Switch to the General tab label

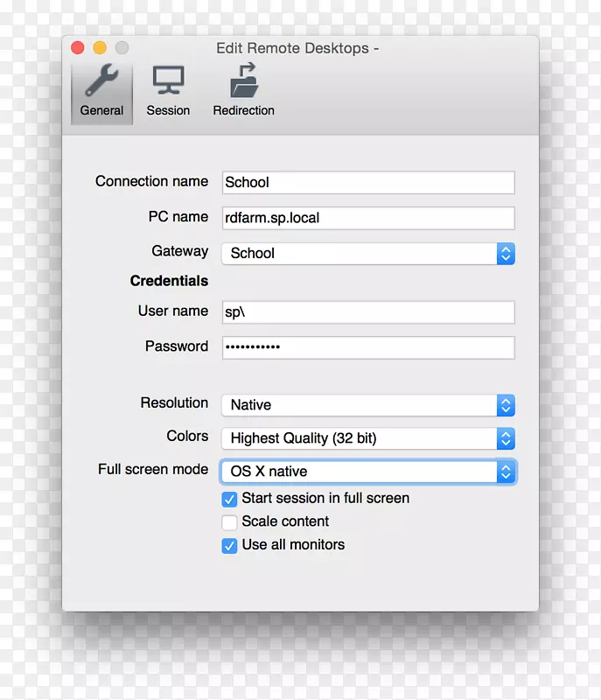(x=101, y=111)
